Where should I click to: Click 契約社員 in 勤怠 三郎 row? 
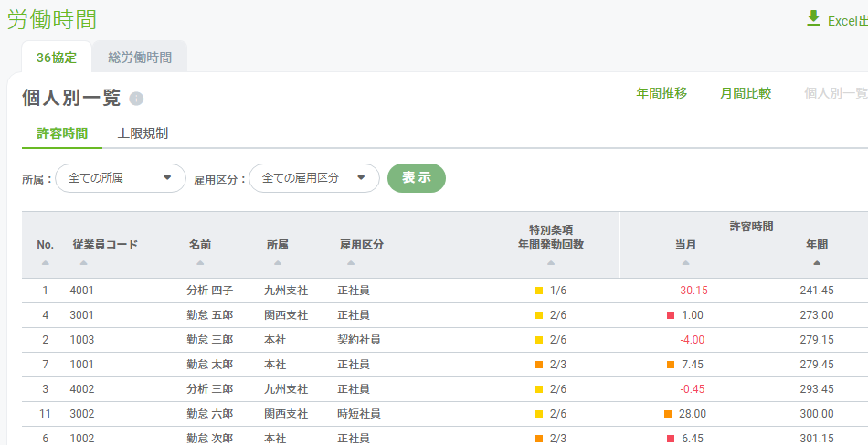359,340
